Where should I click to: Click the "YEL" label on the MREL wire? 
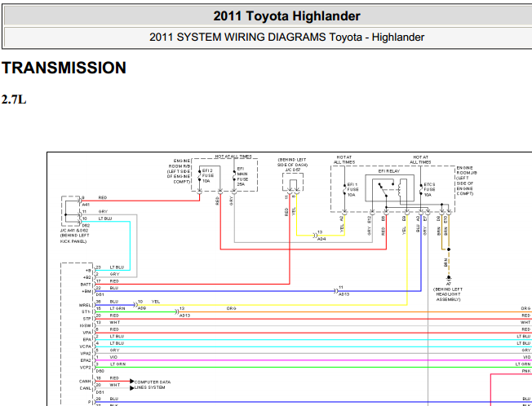(156, 302)
